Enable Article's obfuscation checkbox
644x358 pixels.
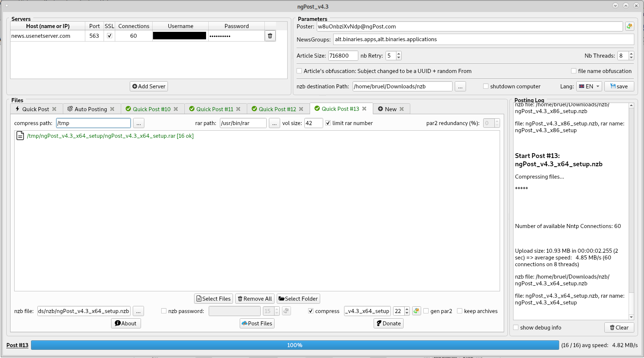(299, 71)
